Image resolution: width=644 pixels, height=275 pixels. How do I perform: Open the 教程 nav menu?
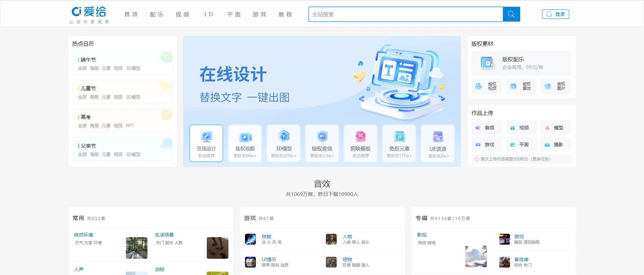(285, 14)
